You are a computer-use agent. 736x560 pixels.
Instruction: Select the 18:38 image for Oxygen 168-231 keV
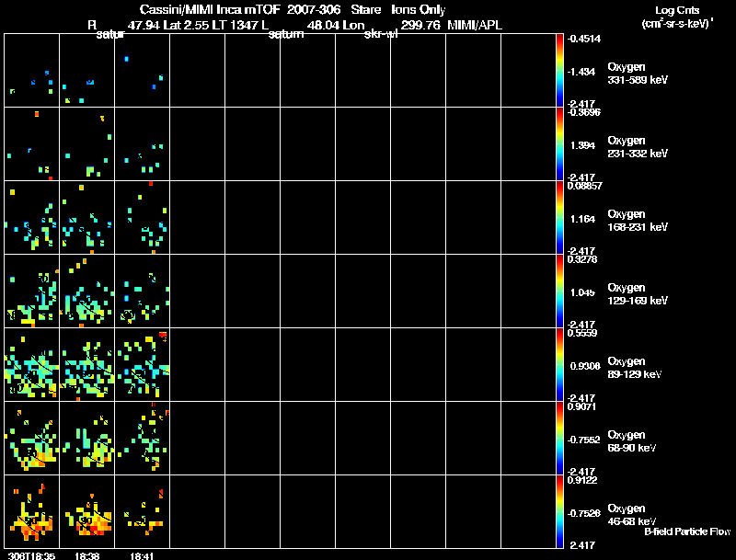click(x=86, y=218)
